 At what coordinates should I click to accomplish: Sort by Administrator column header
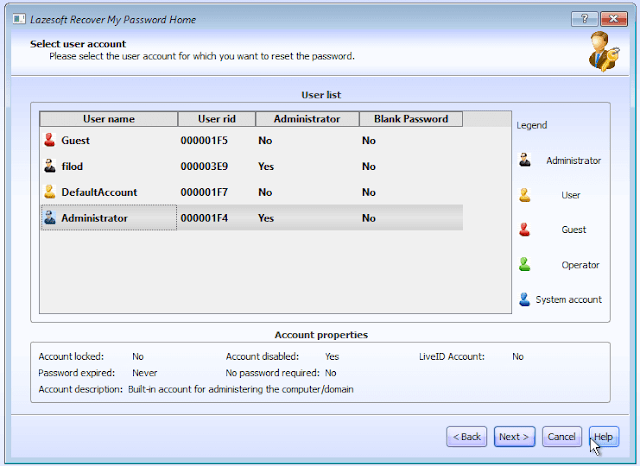[x=307, y=119]
